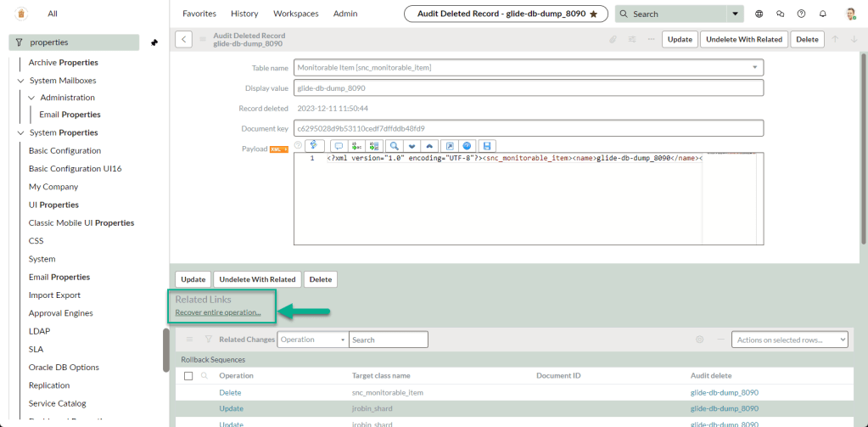Viewport: 868px width, 427px height.
Task: Open Actions on selected rows dropdown
Action: pyautogui.click(x=789, y=340)
